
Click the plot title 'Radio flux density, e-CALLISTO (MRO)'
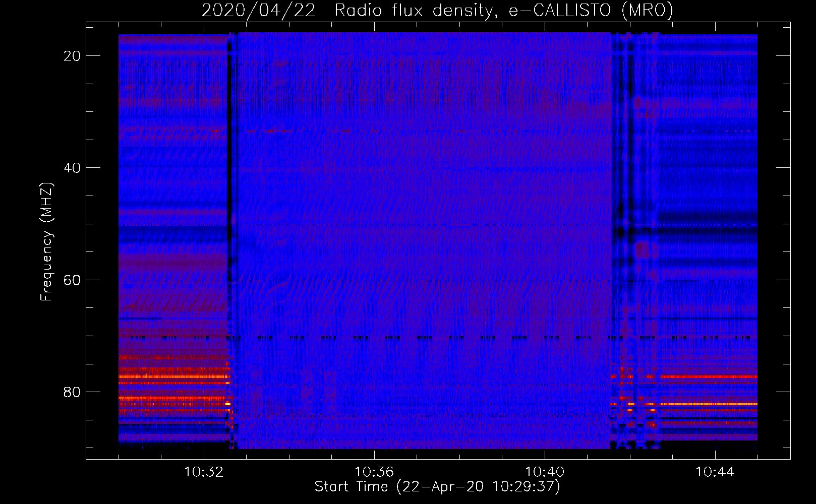tap(504, 11)
